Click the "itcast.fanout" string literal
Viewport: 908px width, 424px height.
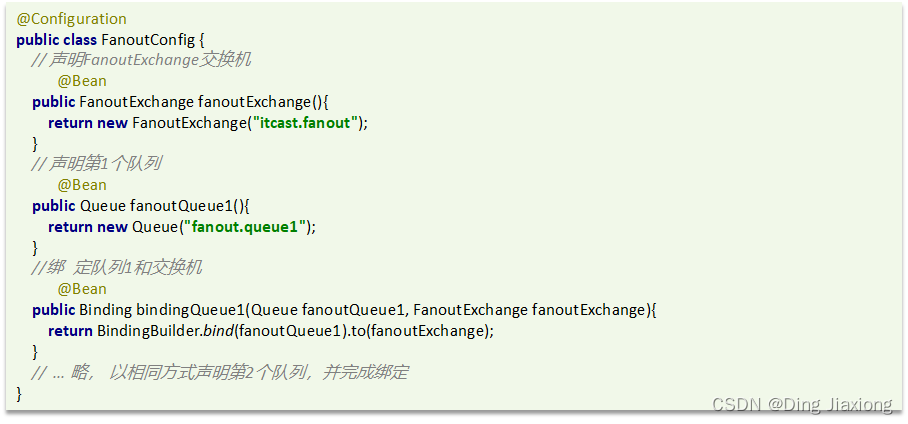[x=305, y=123]
